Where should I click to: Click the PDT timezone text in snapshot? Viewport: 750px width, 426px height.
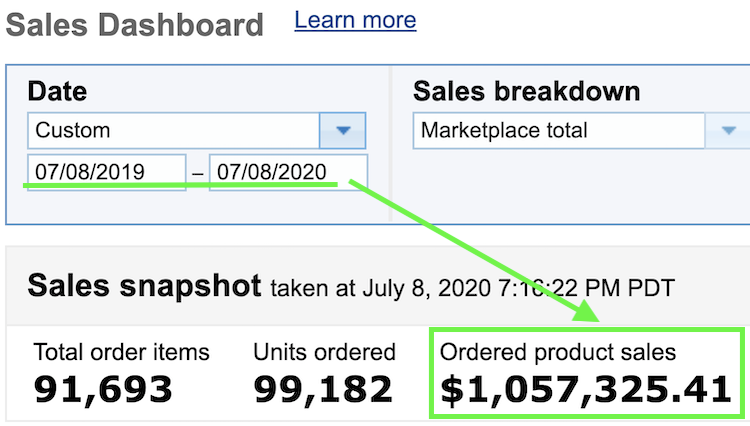pyautogui.click(x=651, y=288)
